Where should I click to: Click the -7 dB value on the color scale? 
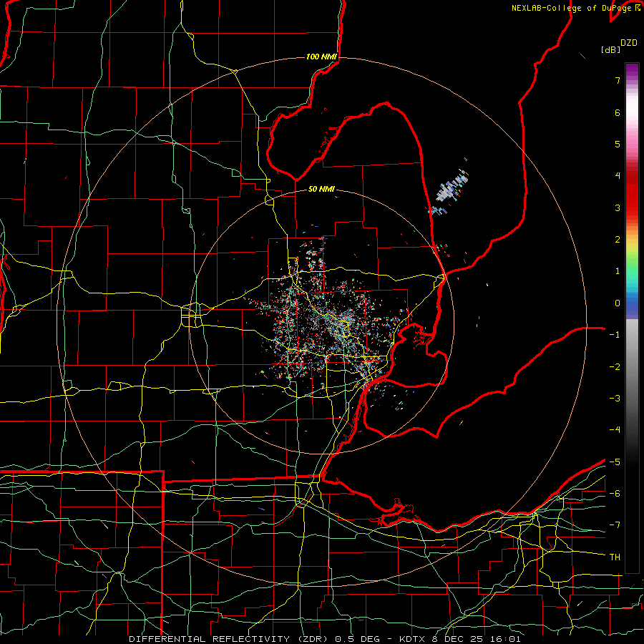pyautogui.click(x=615, y=525)
